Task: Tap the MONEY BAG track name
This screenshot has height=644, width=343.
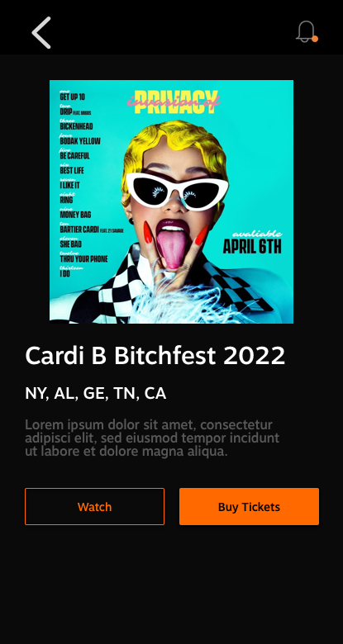Action: coord(75,215)
